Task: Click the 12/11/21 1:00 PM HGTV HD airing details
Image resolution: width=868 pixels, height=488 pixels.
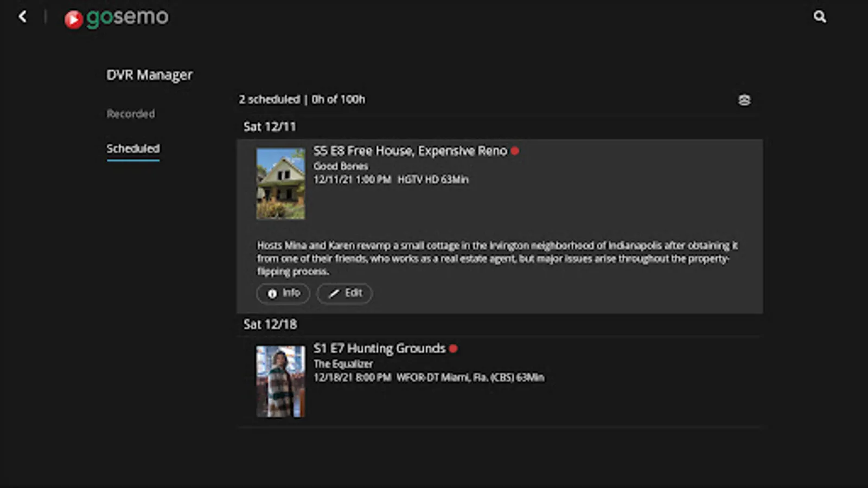Action: coord(391,179)
